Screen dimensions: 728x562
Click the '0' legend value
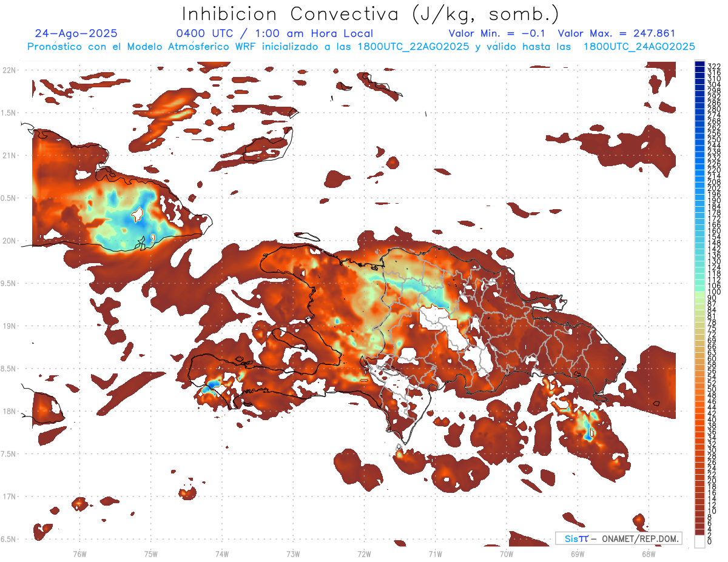point(710,542)
